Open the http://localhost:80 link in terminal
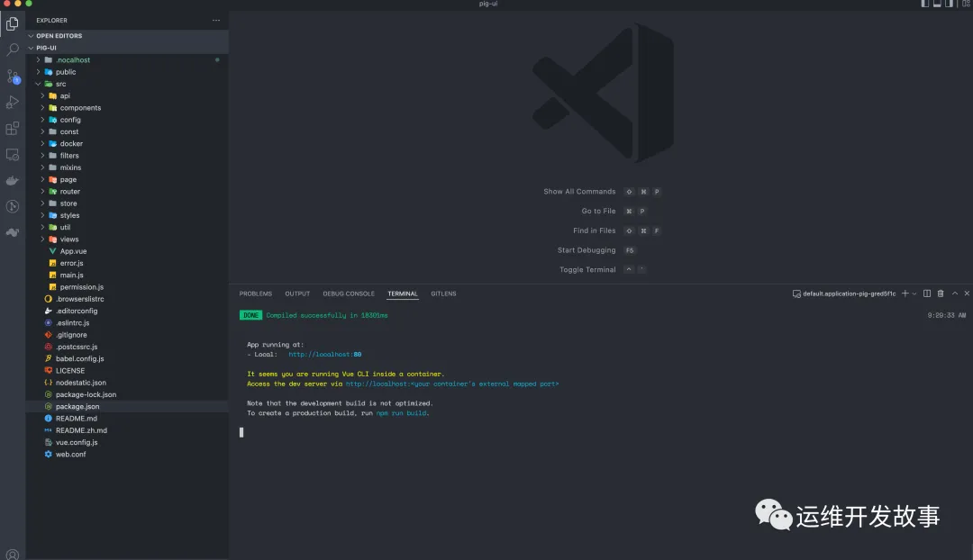 pos(324,355)
